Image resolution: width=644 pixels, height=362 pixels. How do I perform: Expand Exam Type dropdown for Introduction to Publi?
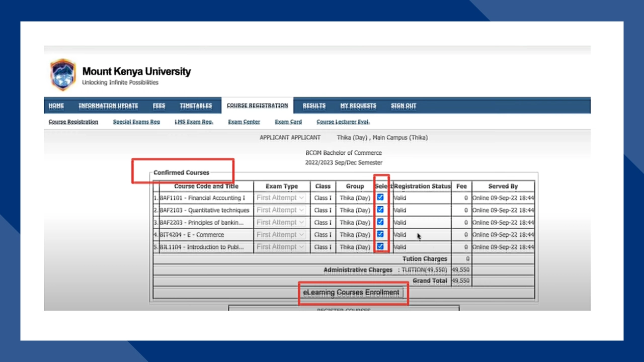pos(281,246)
